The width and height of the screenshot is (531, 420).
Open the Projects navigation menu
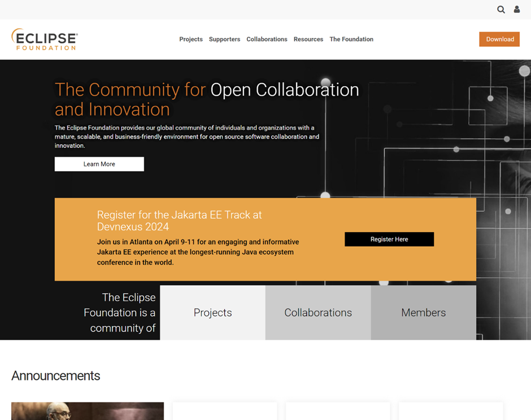click(191, 40)
